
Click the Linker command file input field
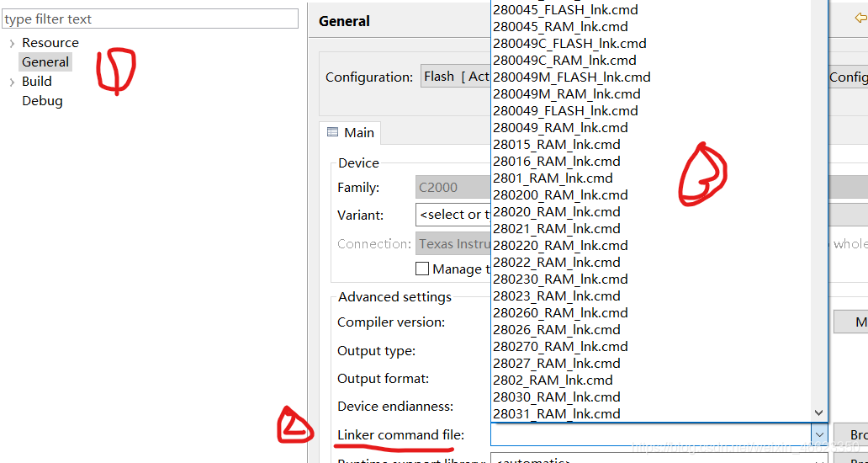651,434
